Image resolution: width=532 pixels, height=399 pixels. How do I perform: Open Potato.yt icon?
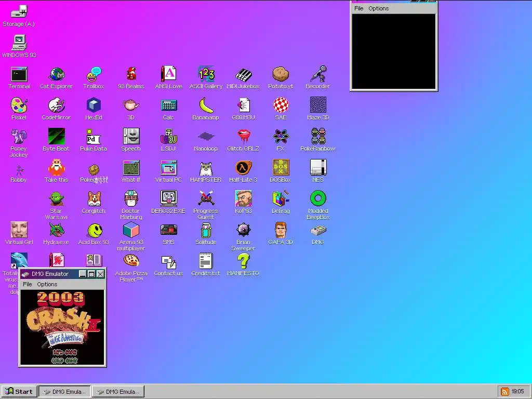pos(281,78)
